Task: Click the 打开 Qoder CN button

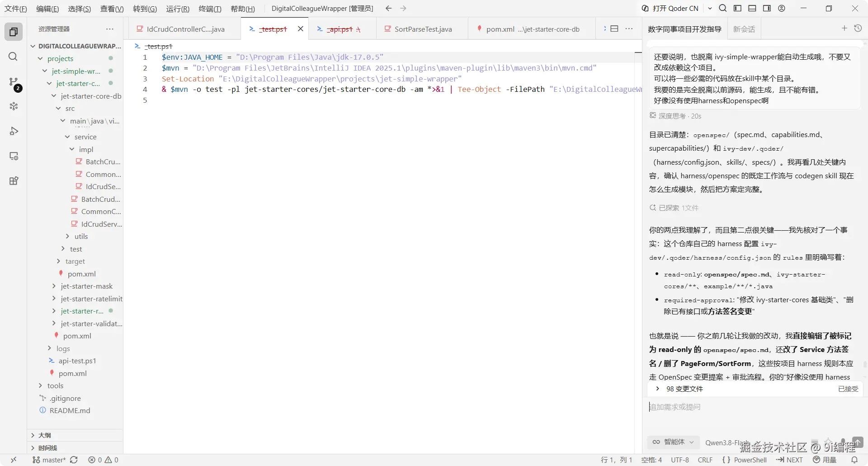Action: (670, 8)
